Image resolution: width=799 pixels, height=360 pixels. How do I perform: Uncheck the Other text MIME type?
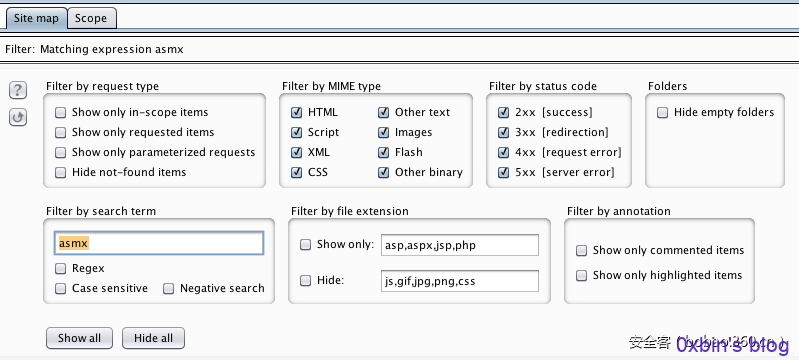[x=383, y=112]
